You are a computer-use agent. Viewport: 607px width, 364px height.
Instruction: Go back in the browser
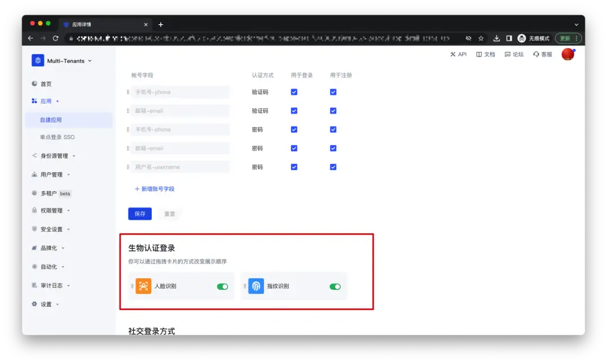(x=30, y=38)
